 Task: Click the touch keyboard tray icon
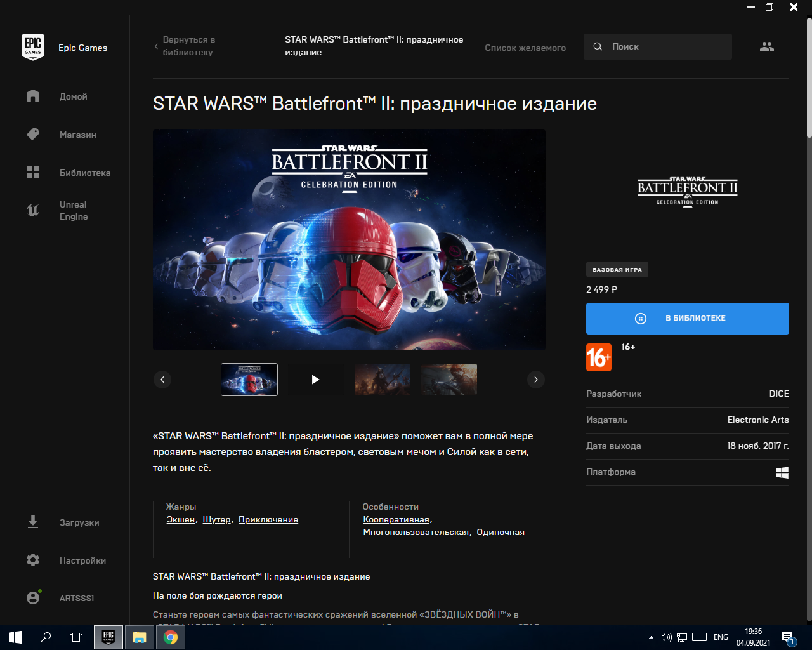(700, 637)
